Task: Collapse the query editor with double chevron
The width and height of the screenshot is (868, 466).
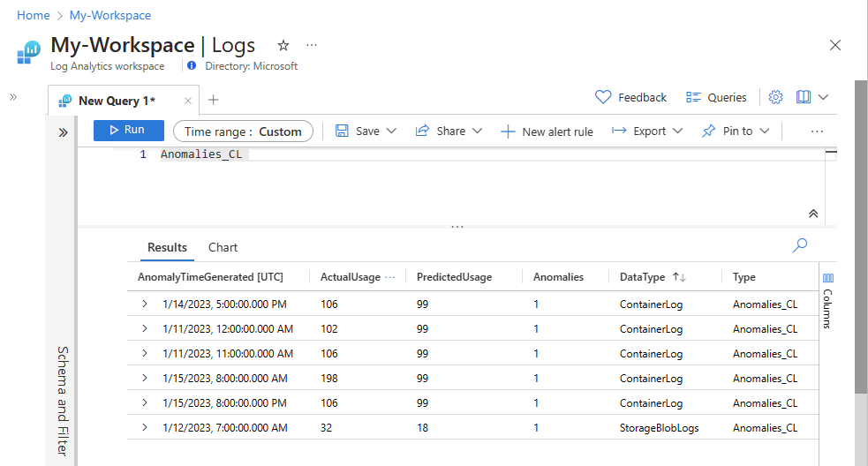Action: [x=813, y=214]
